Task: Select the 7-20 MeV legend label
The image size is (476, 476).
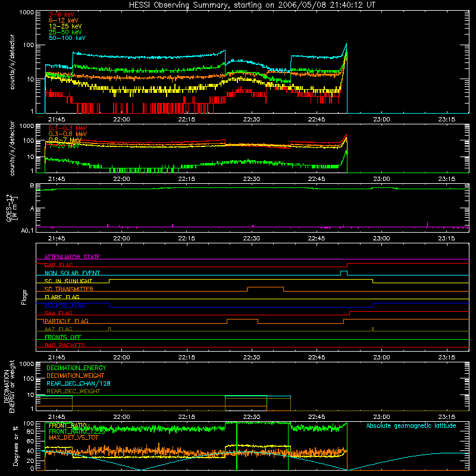Action: click(x=64, y=146)
